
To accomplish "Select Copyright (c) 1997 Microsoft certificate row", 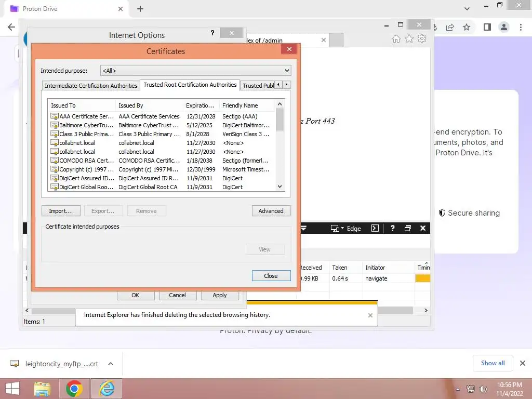I will [162, 169].
